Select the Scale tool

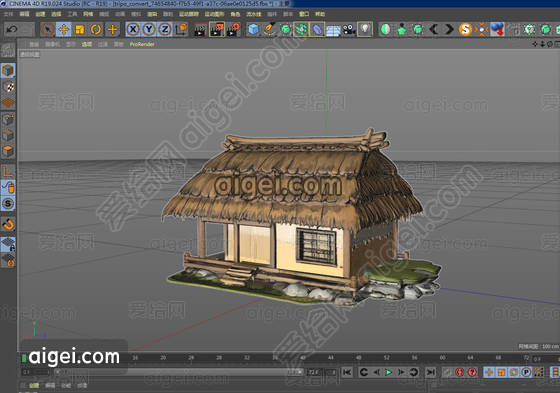coord(80,29)
